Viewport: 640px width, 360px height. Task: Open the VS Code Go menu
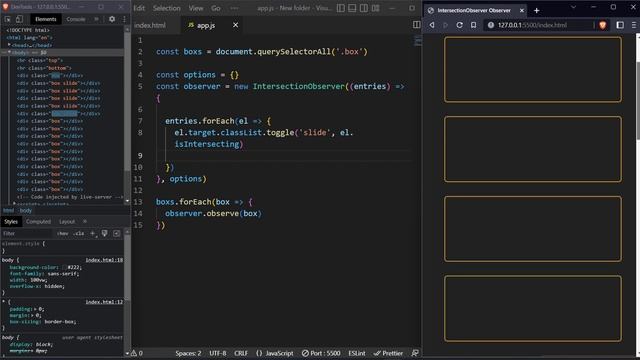[216, 8]
